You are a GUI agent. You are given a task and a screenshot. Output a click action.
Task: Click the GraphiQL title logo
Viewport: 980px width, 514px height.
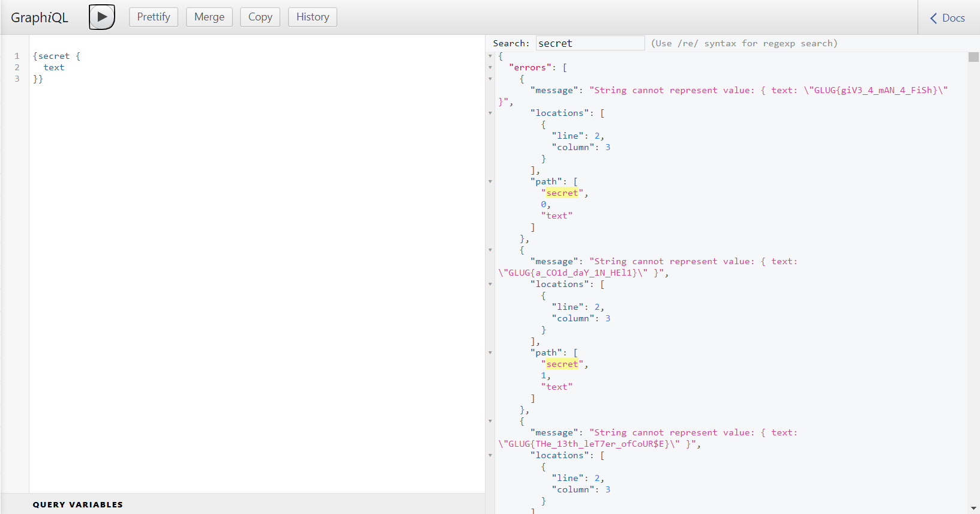pyautogui.click(x=40, y=17)
